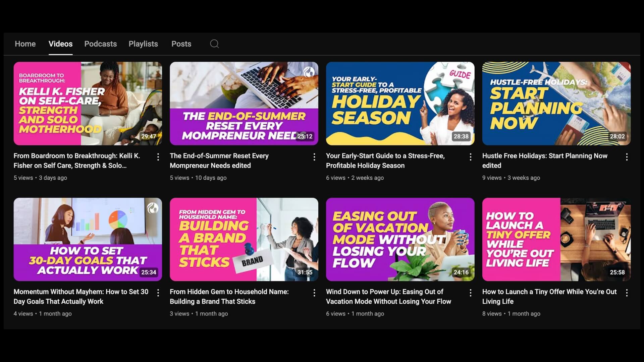Open options menu for End-of-Summer Reset video
The width and height of the screenshot is (644, 362).
(314, 157)
